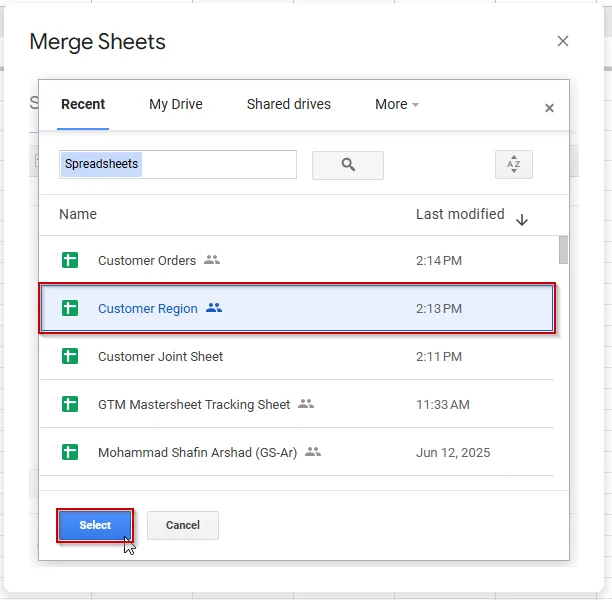Select the Customer Orders file name
Image resolution: width=612 pixels, height=600 pixels.
click(x=147, y=260)
